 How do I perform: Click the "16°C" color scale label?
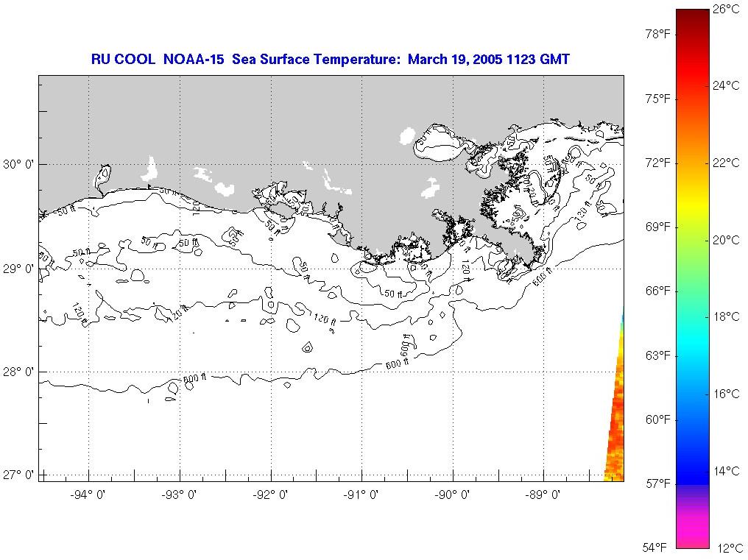coord(726,394)
